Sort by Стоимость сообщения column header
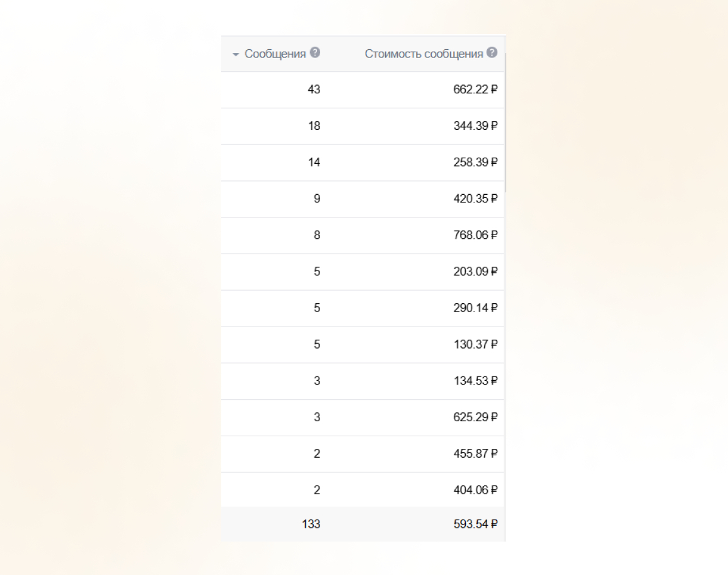Viewport: 728px width, 575px height. pyautogui.click(x=424, y=54)
